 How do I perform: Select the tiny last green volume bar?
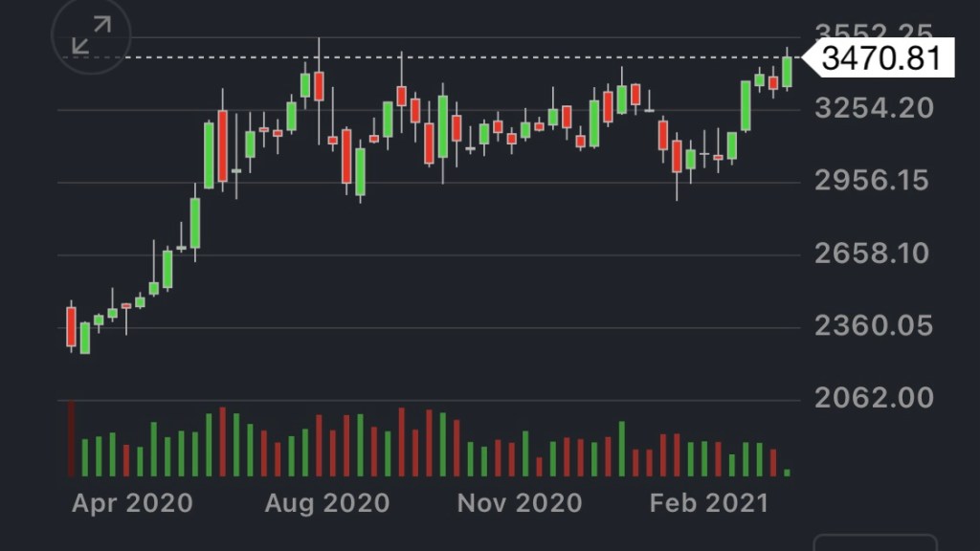pyautogui.click(x=787, y=472)
